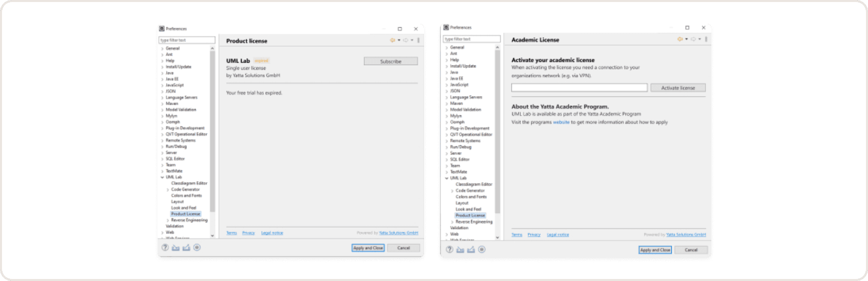Collapse the UML Lab node in the Product license window
The image size is (868, 281).
tap(163, 177)
